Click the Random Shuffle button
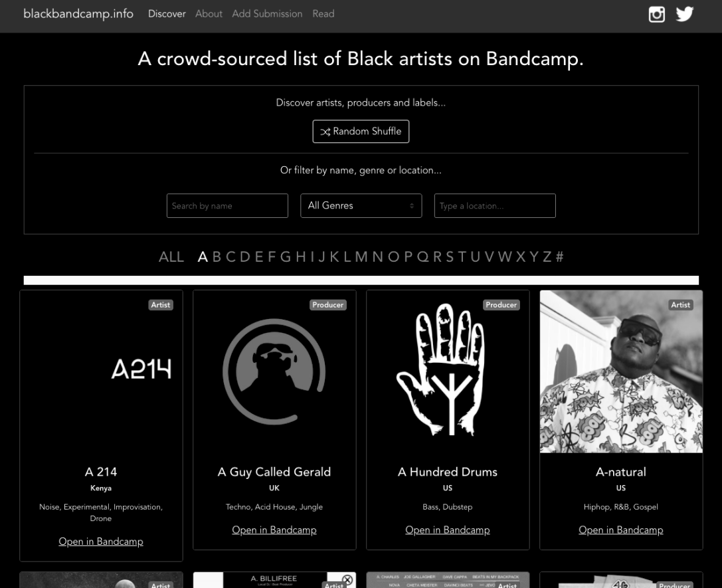This screenshot has width=722, height=588. pos(361,132)
